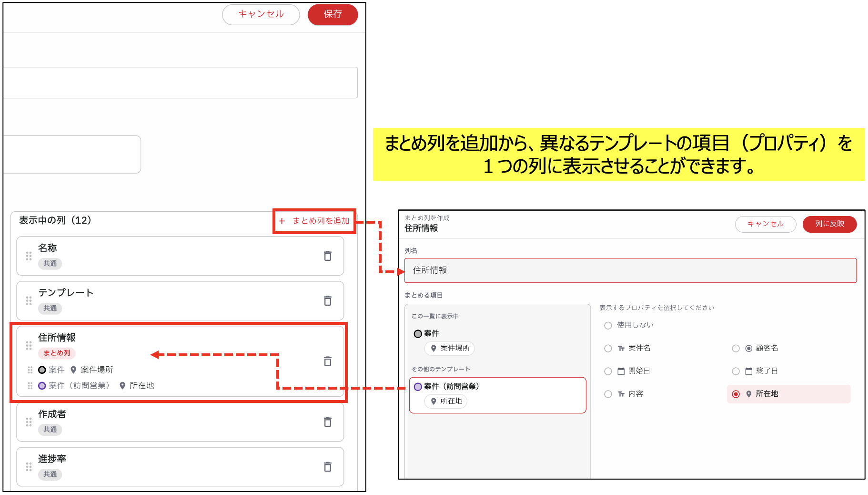The image size is (868, 495).
Task: Click the 共通 tag under 名称
Action: point(50,264)
